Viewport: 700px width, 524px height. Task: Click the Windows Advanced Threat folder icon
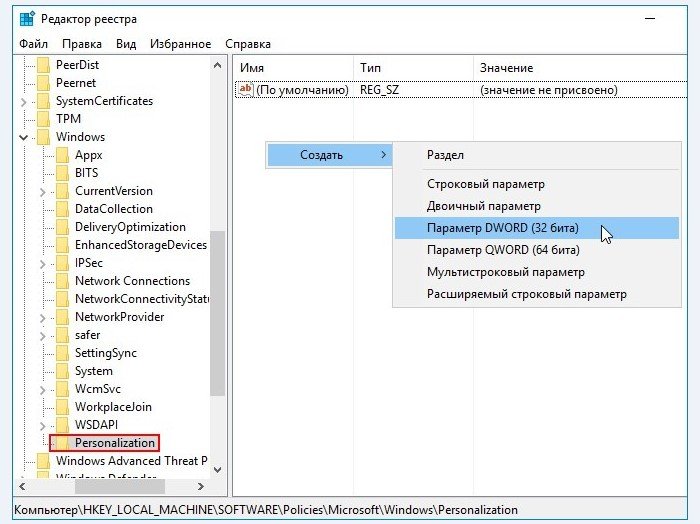click(x=44, y=461)
